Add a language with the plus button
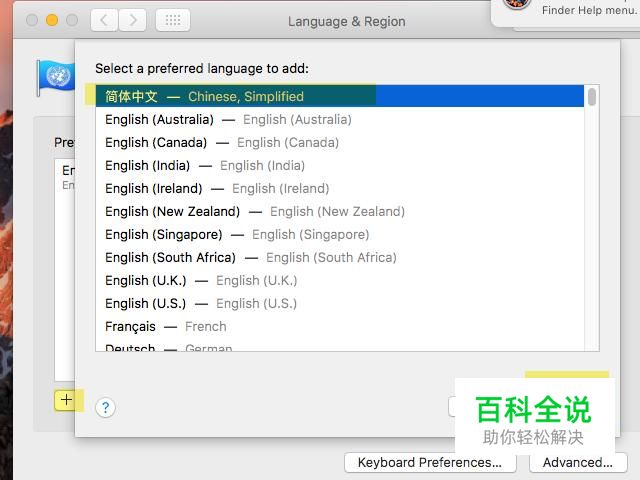 pos(66,400)
